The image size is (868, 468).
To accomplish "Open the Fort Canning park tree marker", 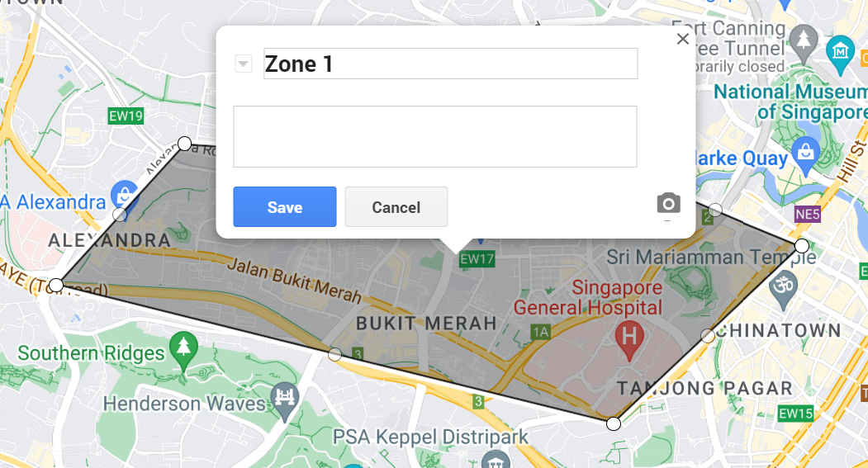I will pyautogui.click(x=804, y=43).
